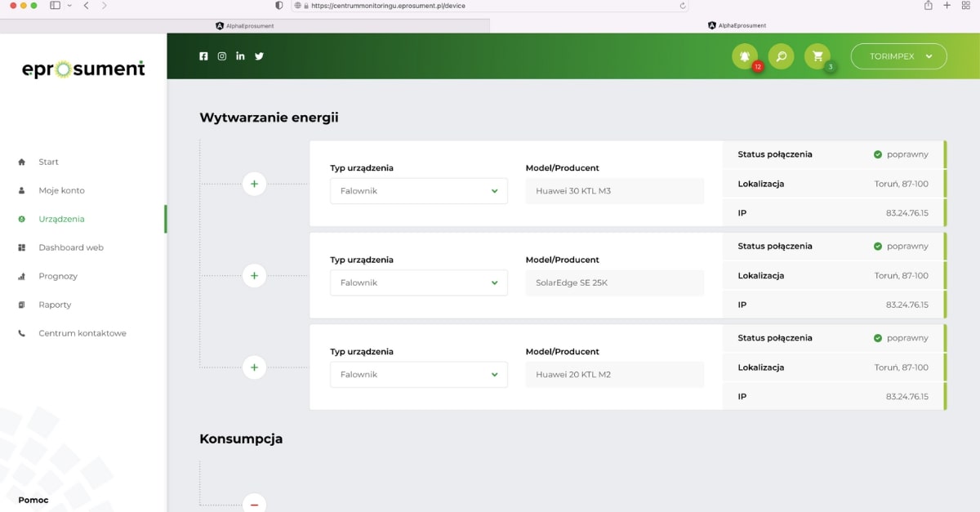Open device type dropdown for Huawei 30 KTL M3
980x512 pixels.
[x=418, y=191]
